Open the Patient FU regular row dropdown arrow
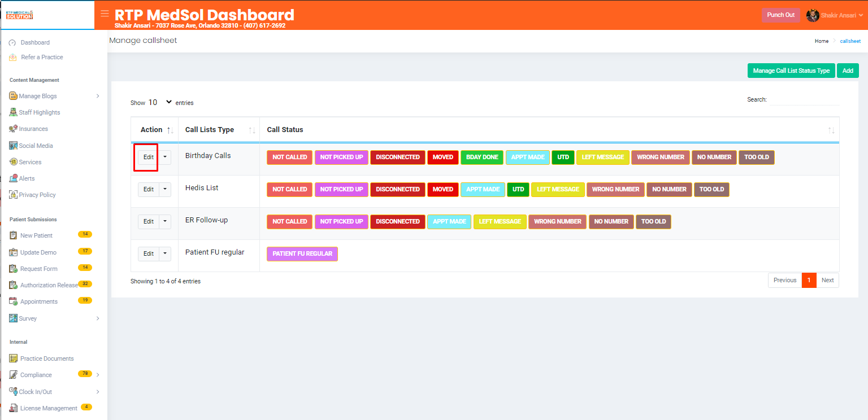Screen dimensions: 868x420 165,254
